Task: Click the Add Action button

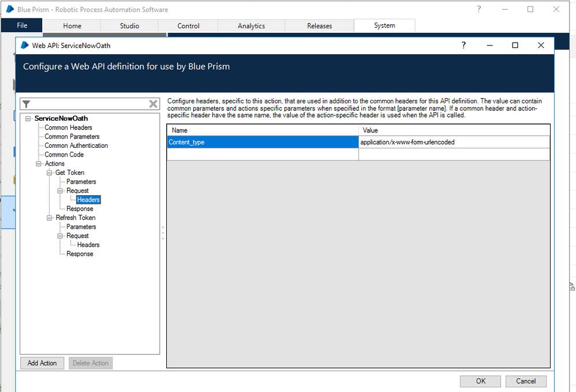Action: coord(42,363)
